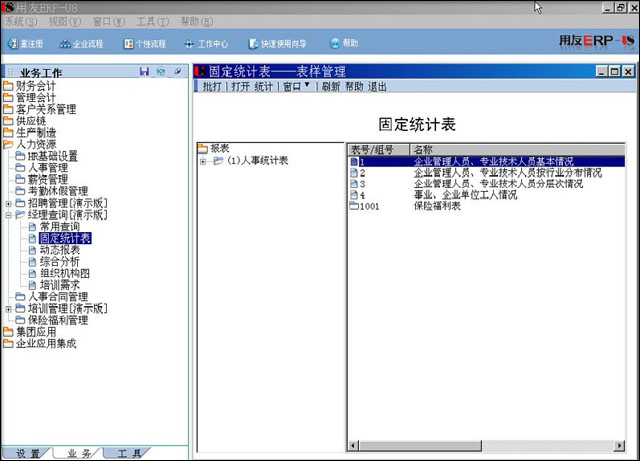Select the 固定统计表 tree item
This screenshot has width=640, height=461.
click(x=65, y=238)
